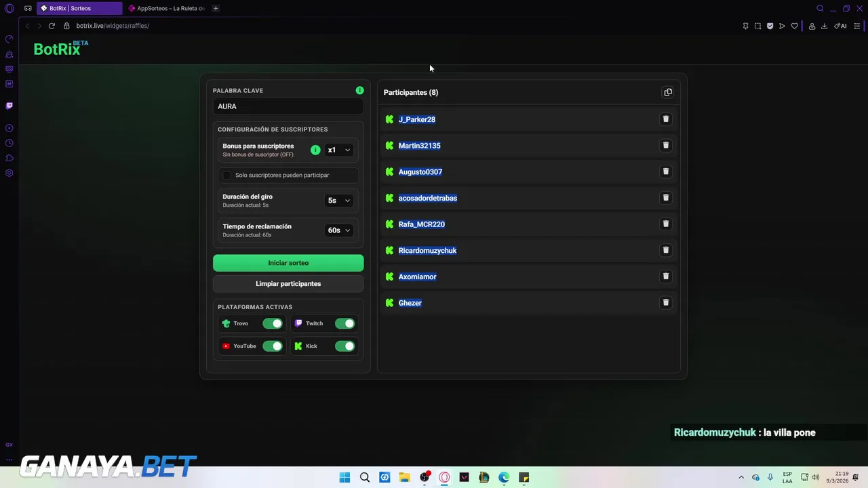Viewport: 868px width, 488px height.
Task: Show info for Bonus para suscriptores
Action: point(315,150)
